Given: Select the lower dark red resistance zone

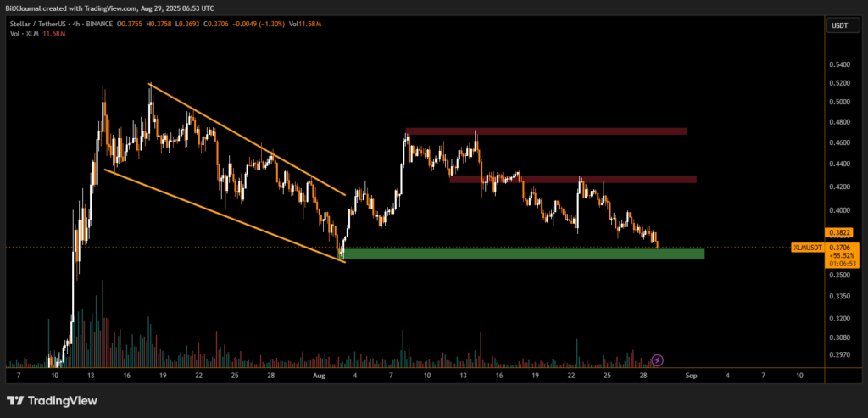Looking at the screenshot, I should click(x=573, y=180).
